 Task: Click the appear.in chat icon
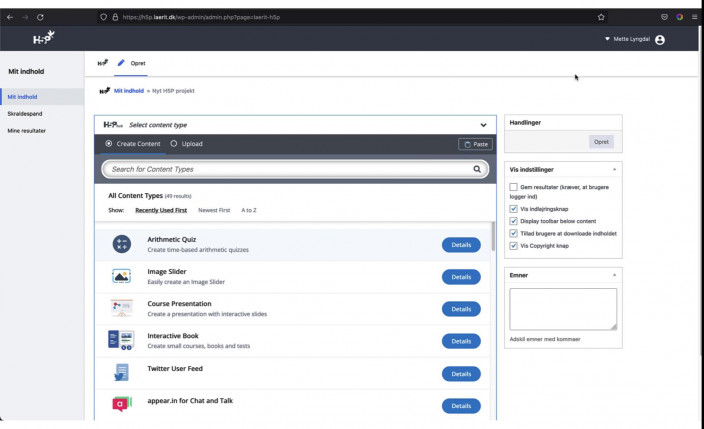122,405
